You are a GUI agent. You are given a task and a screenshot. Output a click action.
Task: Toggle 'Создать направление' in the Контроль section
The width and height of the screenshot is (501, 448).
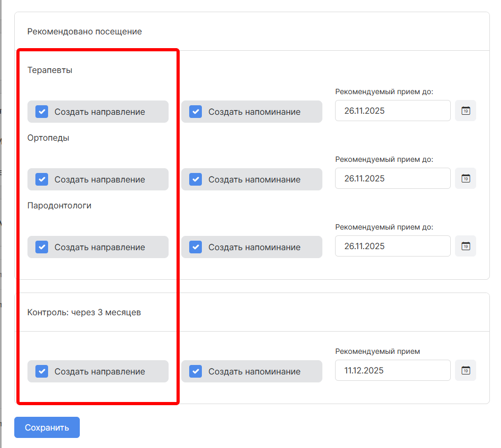point(42,371)
